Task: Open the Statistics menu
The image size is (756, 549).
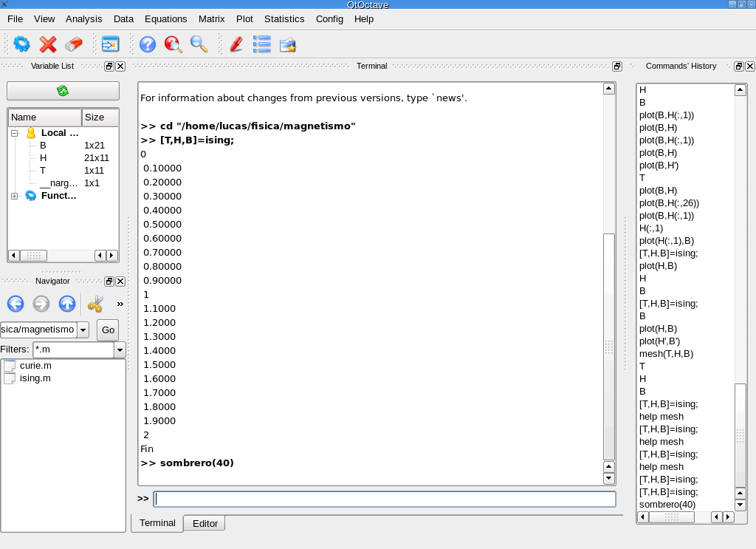Action: pyautogui.click(x=284, y=18)
